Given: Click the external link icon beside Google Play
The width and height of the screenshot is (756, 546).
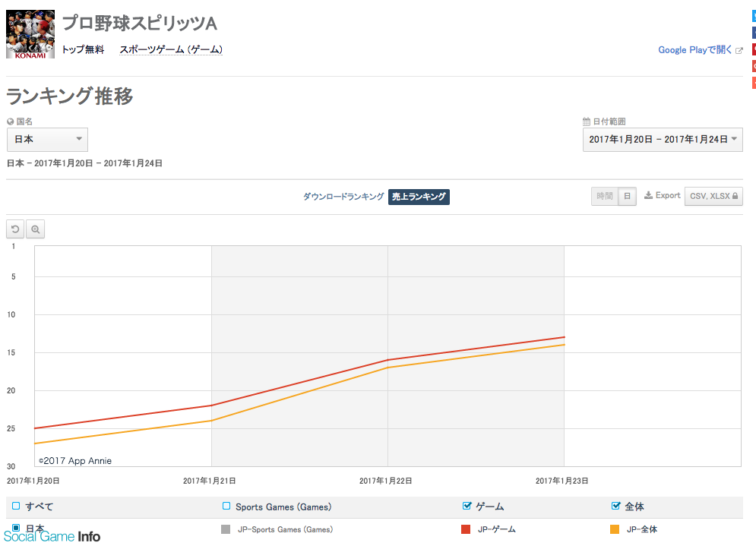Looking at the screenshot, I should point(739,50).
